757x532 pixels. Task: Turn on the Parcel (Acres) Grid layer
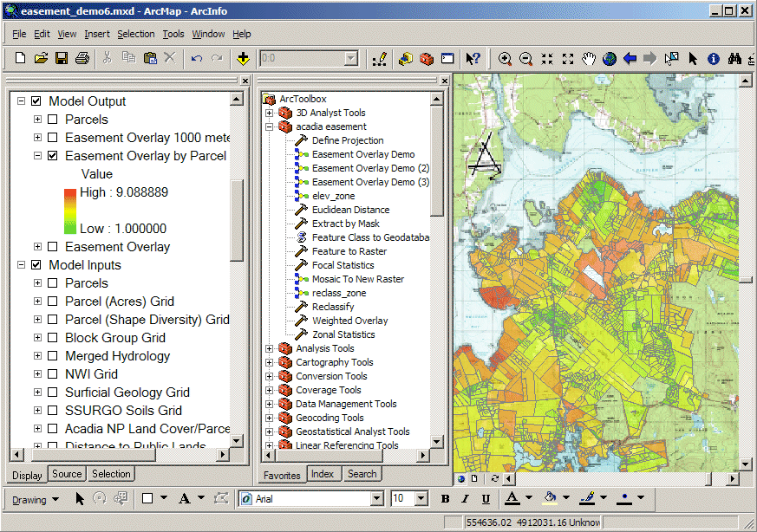pyautogui.click(x=53, y=302)
